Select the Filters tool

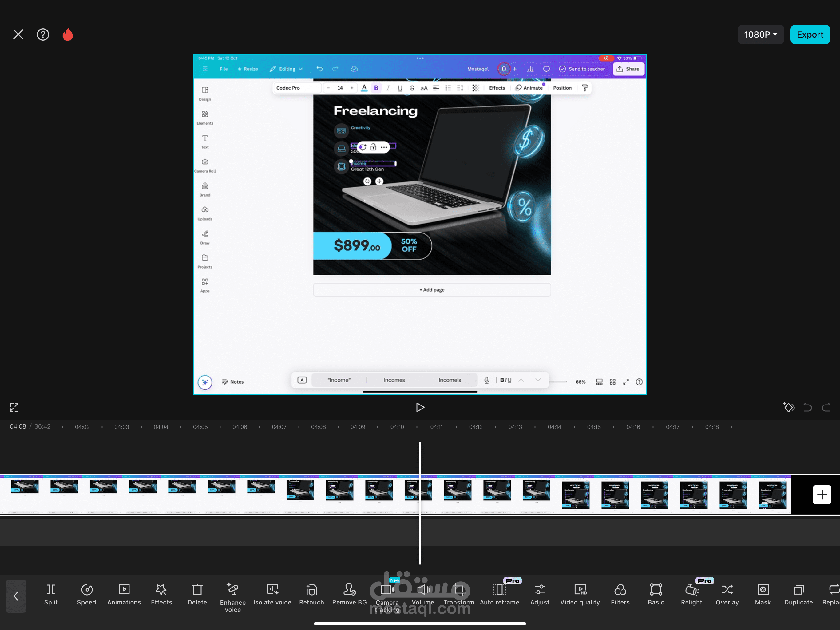pyautogui.click(x=620, y=594)
